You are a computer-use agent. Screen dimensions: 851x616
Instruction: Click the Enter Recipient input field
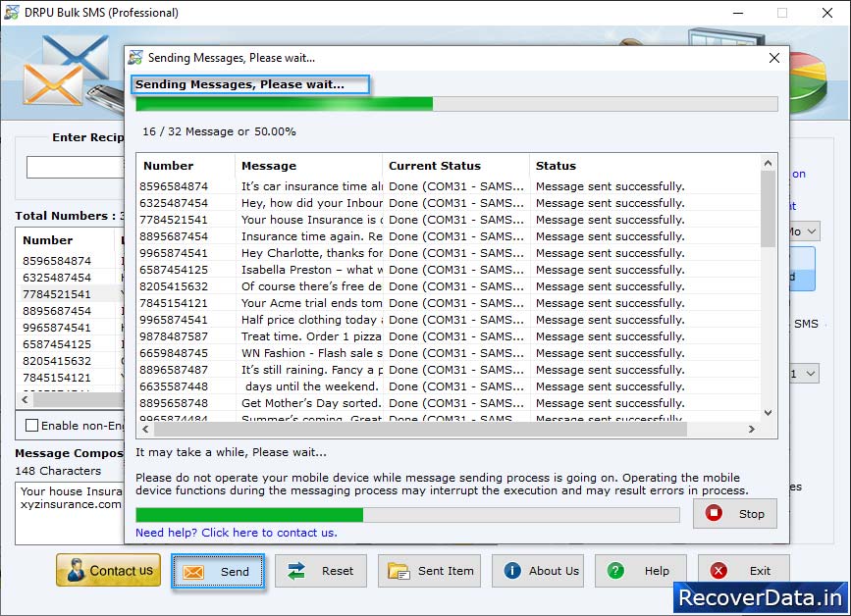[76, 167]
